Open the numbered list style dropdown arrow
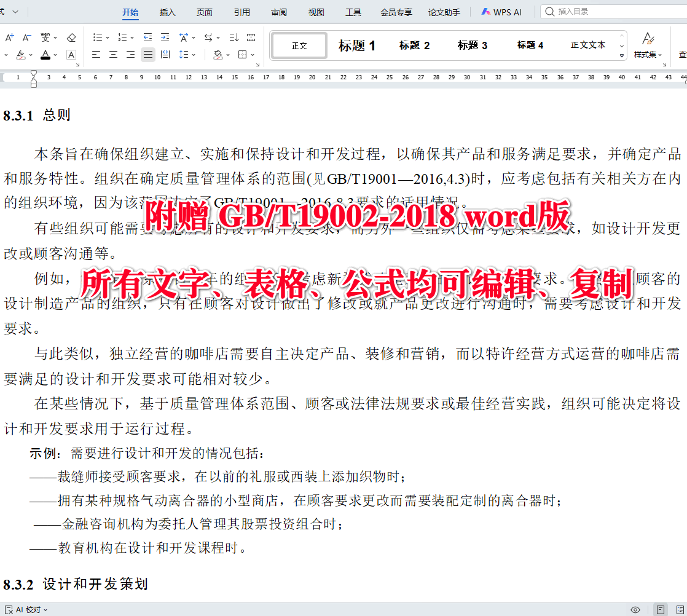This screenshot has width=687, height=616. click(x=132, y=38)
